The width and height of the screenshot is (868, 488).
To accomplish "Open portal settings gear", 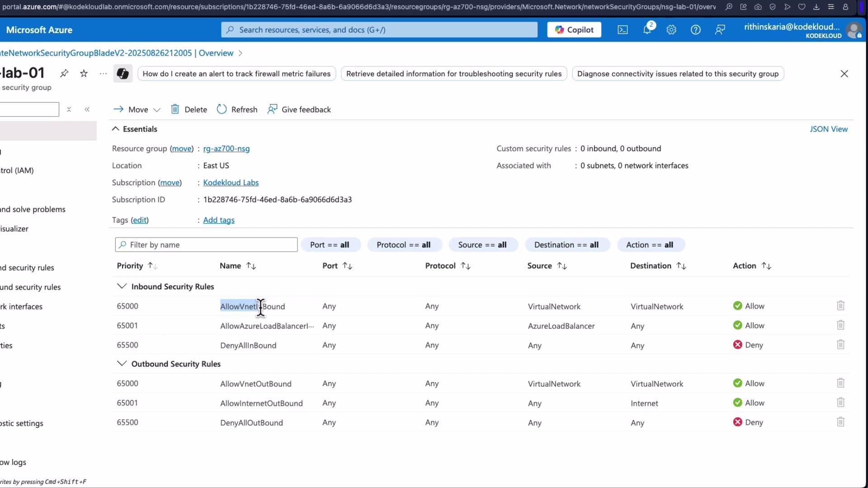I will 671,30.
